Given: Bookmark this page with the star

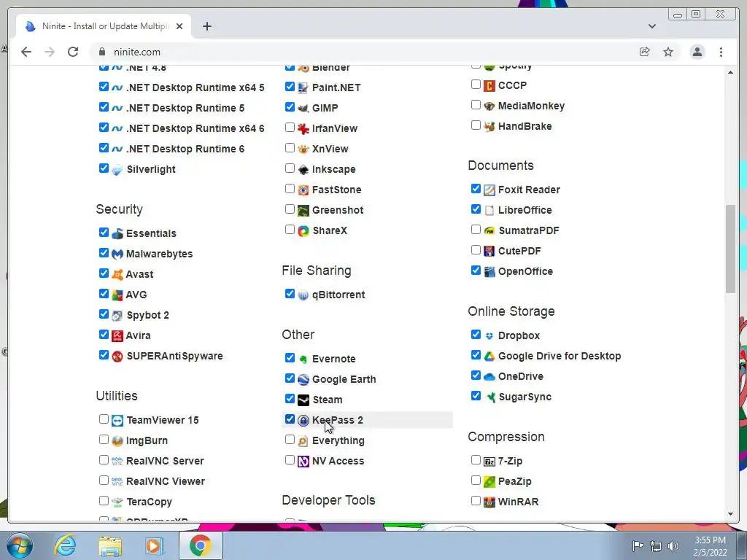Looking at the screenshot, I should coord(668,52).
